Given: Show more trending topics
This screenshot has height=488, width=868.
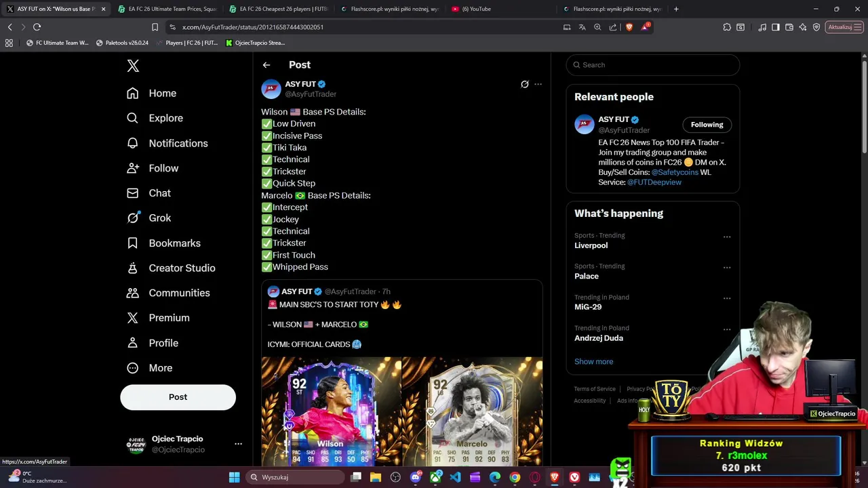Looking at the screenshot, I should (593, 362).
